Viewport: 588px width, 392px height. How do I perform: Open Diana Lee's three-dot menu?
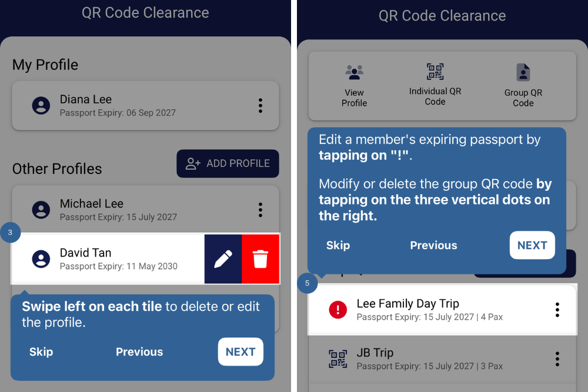point(260,106)
